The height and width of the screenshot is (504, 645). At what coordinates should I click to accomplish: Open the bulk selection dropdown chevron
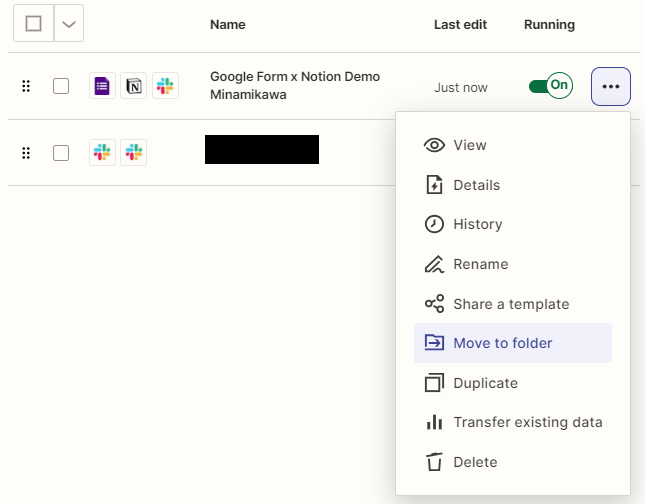coord(69,23)
